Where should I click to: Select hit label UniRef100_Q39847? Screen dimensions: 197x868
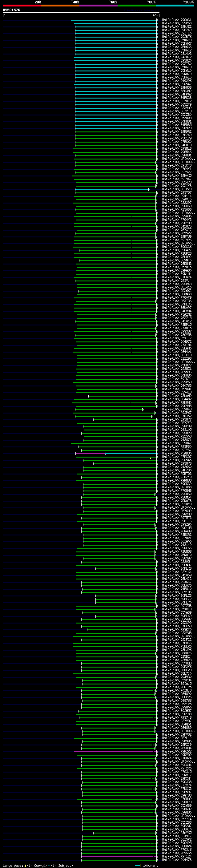click(x=176, y=443)
